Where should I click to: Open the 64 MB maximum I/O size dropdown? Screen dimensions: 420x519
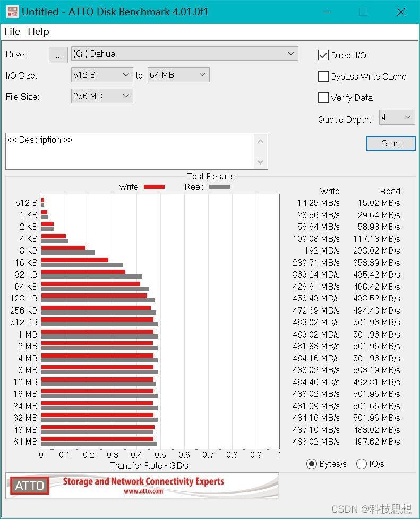click(178, 75)
